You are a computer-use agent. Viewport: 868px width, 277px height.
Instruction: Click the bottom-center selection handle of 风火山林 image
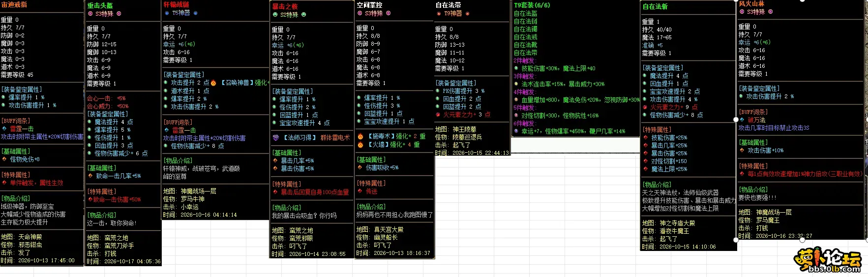pyautogui.click(x=802, y=240)
